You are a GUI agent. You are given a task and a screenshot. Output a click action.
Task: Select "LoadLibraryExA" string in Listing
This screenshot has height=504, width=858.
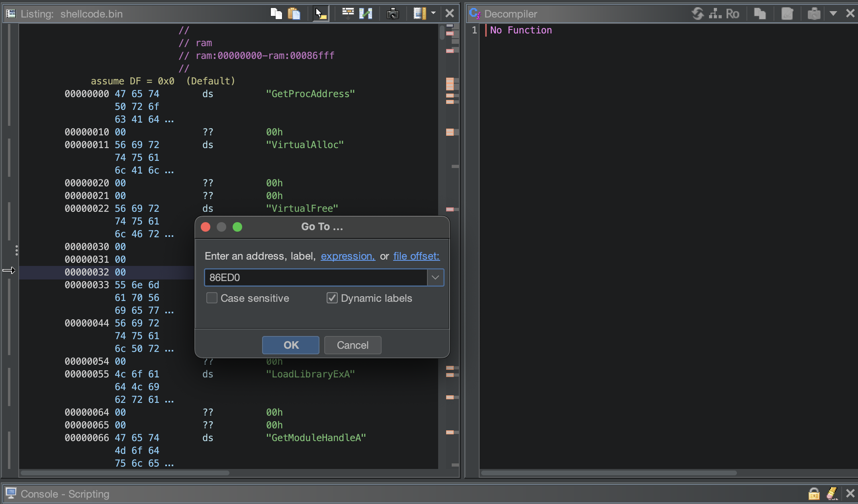[310, 374]
